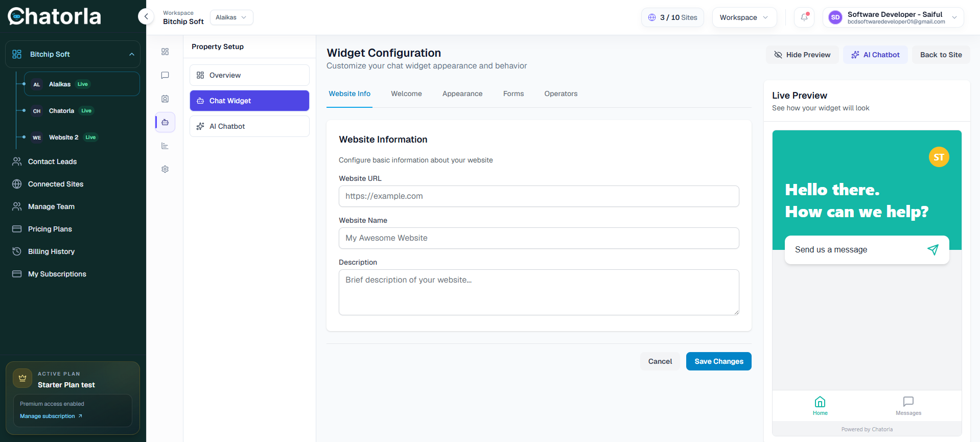
Task: Click the AI Chatbot button in header
Action: click(875, 55)
